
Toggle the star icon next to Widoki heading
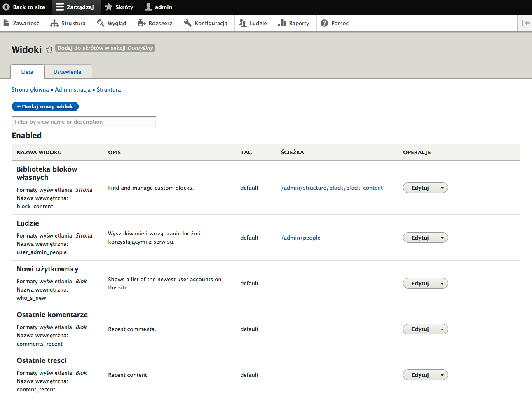pos(49,49)
